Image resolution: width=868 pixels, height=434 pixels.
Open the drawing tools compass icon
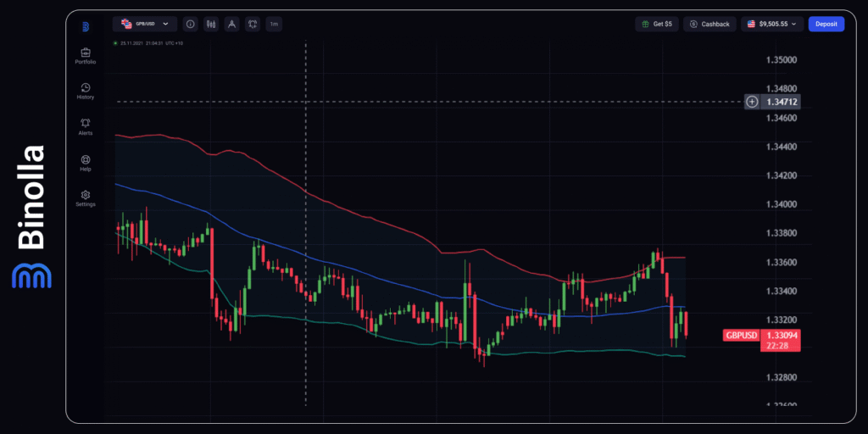click(x=232, y=24)
